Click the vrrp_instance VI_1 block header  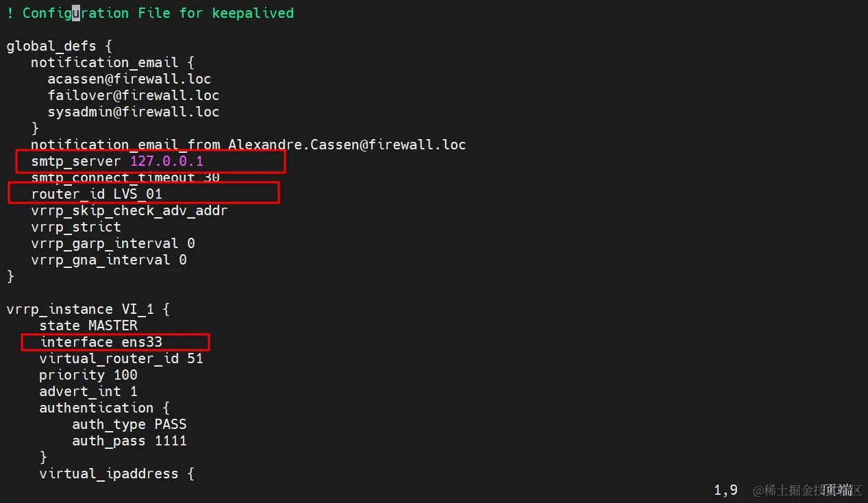pos(88,309)
